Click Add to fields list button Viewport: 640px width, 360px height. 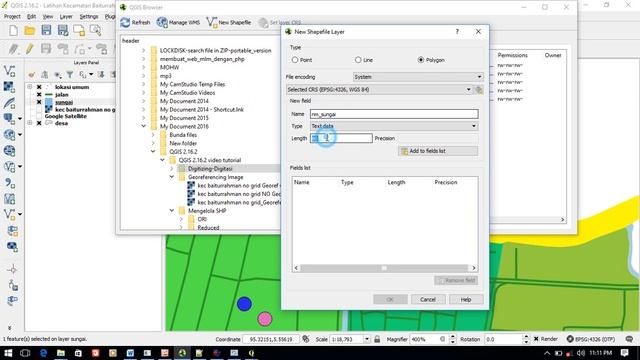tap(438, 151)
